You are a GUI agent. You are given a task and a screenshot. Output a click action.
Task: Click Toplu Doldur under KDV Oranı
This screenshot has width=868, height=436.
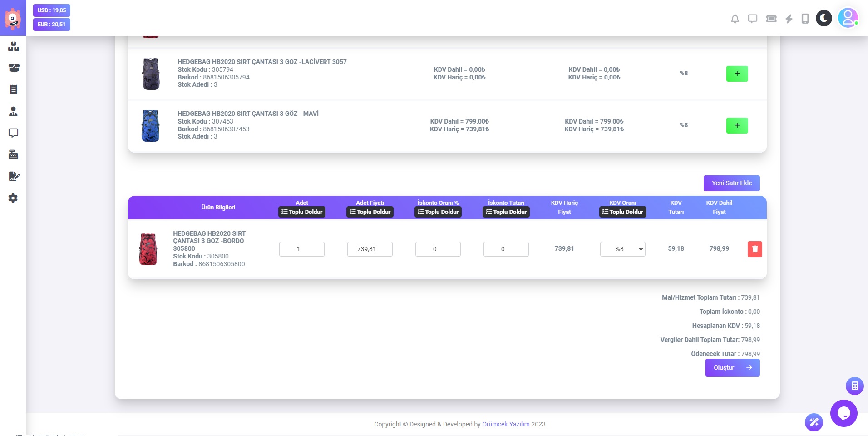point(622,212)
